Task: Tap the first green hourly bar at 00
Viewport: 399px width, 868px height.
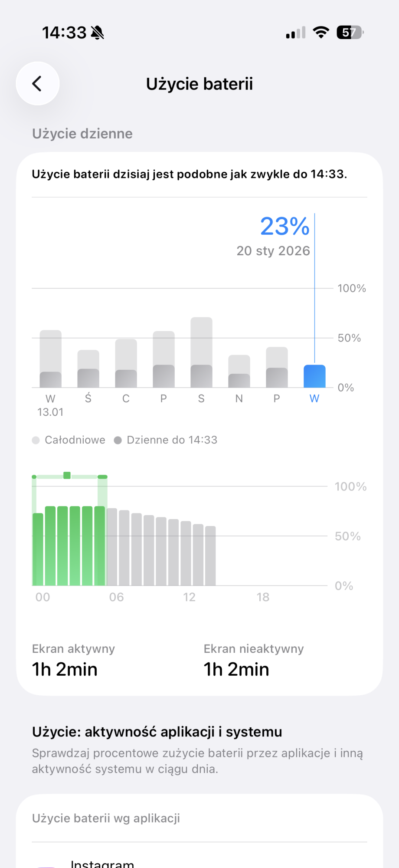Action: pos(38,549)
